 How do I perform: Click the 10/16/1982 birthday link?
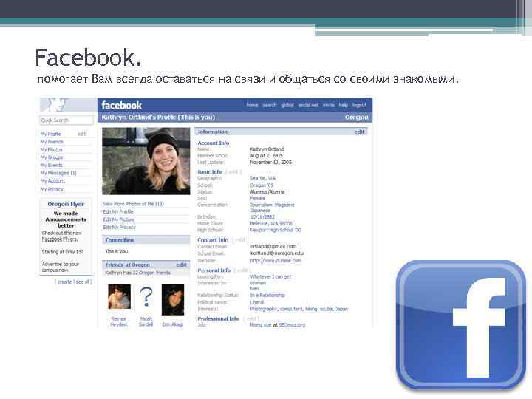click(262, 216)
